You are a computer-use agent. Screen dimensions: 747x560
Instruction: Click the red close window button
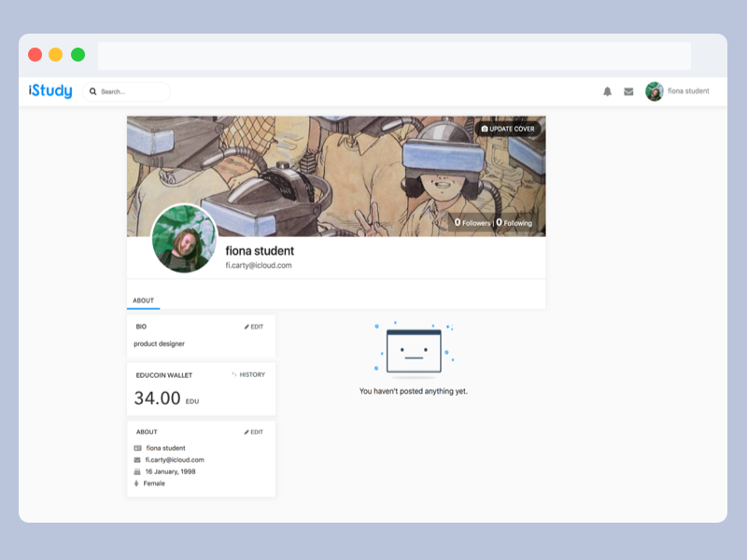pos(35,55)
